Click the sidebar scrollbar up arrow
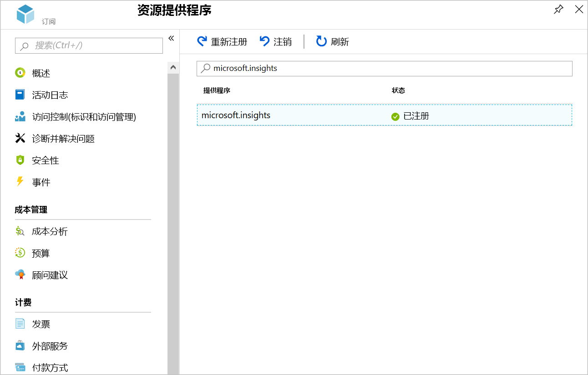 click(x=173, y=68)
